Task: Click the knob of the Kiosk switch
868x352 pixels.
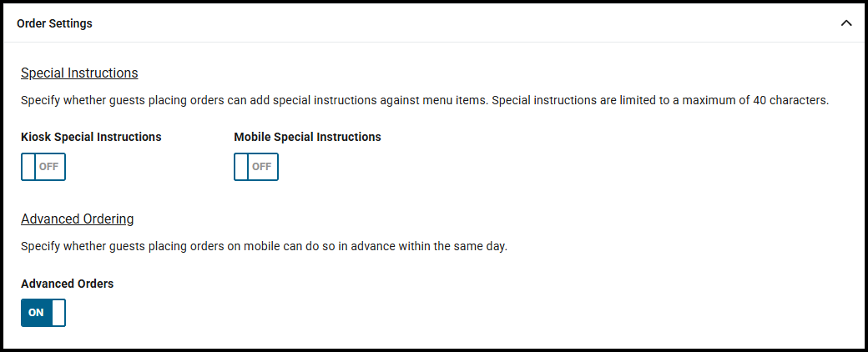Action: tap(29, 167)
